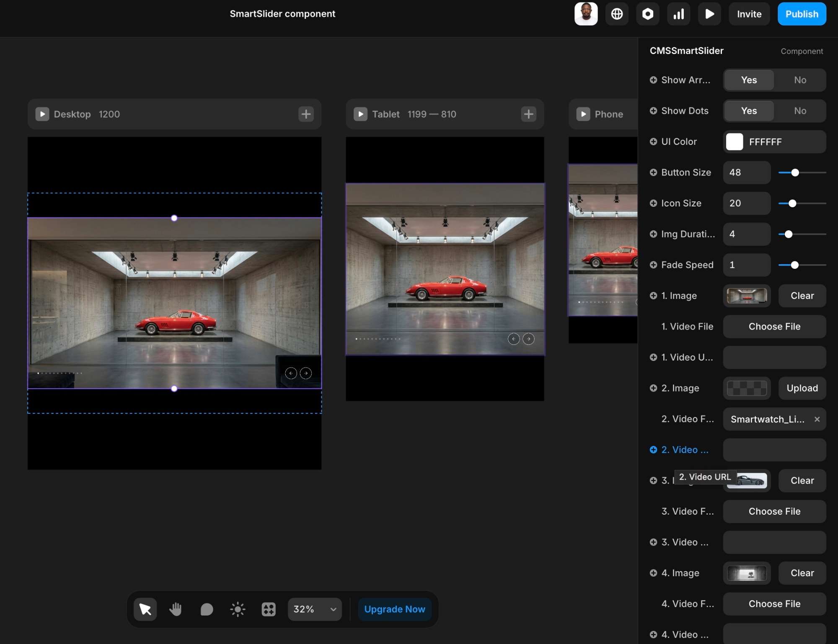
Task: Click the preview play button in top bar
Action: 709,14
